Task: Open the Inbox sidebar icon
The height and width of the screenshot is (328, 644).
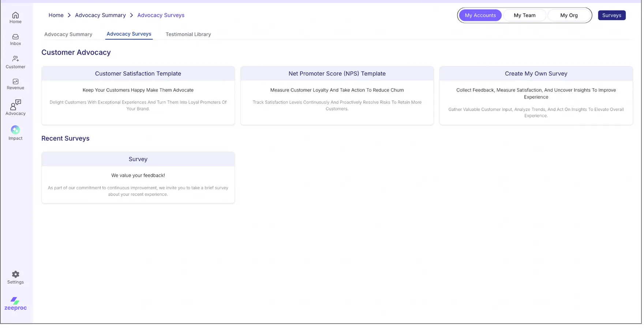Action: 15,40
